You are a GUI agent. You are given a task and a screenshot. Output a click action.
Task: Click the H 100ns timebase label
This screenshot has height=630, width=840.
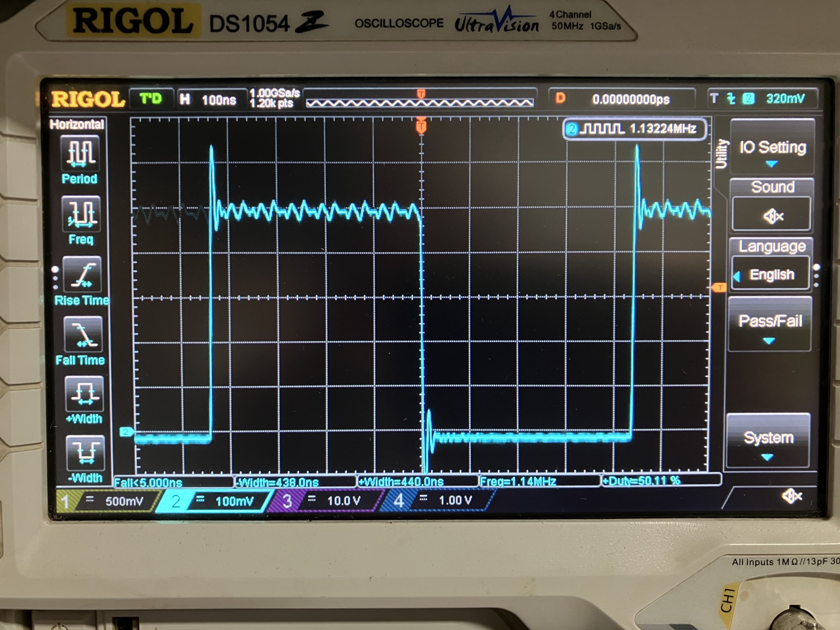tap(209, 100)
